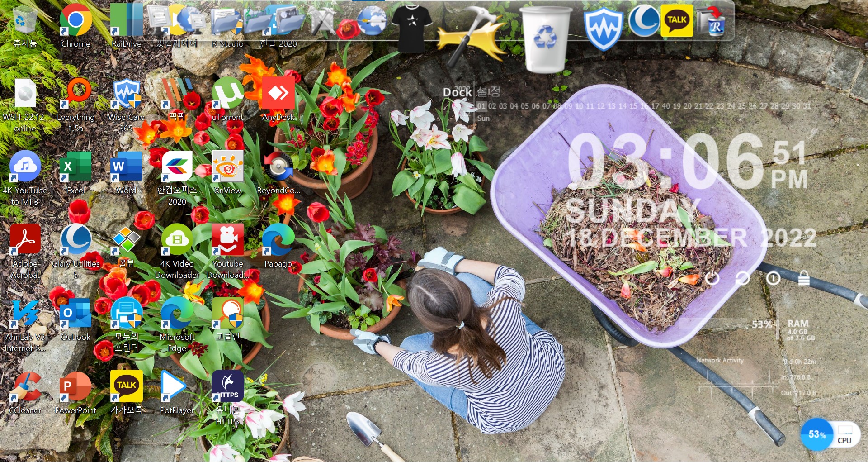Click the 설정 label next to Dock
The image size is (868, 462).
tap(489, 91)
